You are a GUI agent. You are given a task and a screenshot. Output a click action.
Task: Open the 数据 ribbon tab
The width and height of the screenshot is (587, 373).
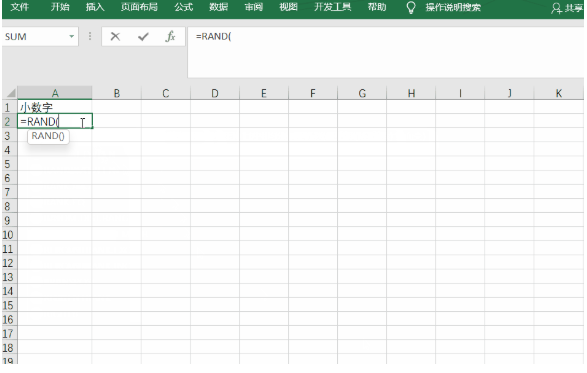[219, 7]
